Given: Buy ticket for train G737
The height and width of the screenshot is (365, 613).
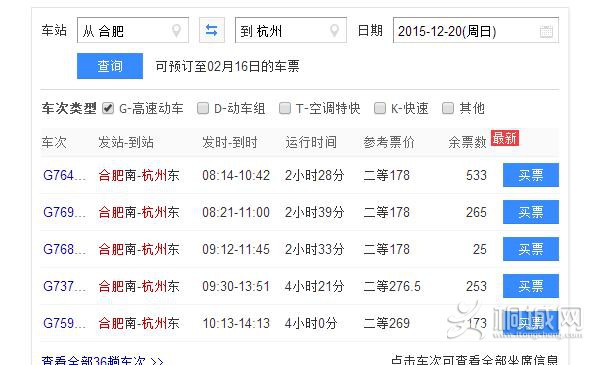Looking at the screenshot, I should [531, 286].
